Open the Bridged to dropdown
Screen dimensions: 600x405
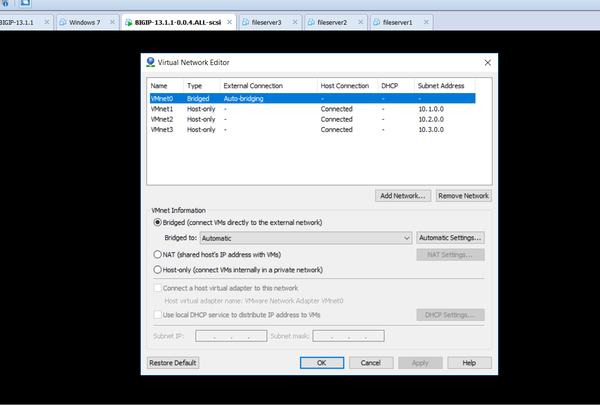[306, 238]
